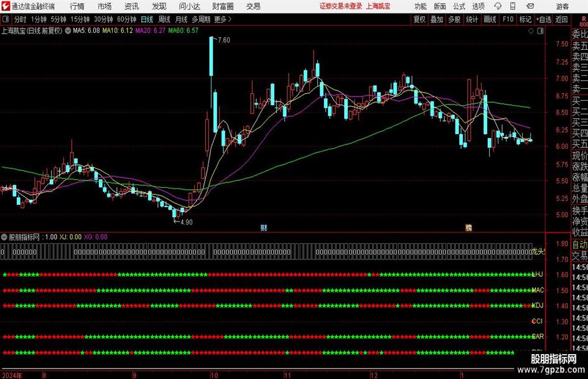Viewport: 588px width, 379px height.
Task: Click the Tongdaxin red logo icon
Action: tap(6, 6)
